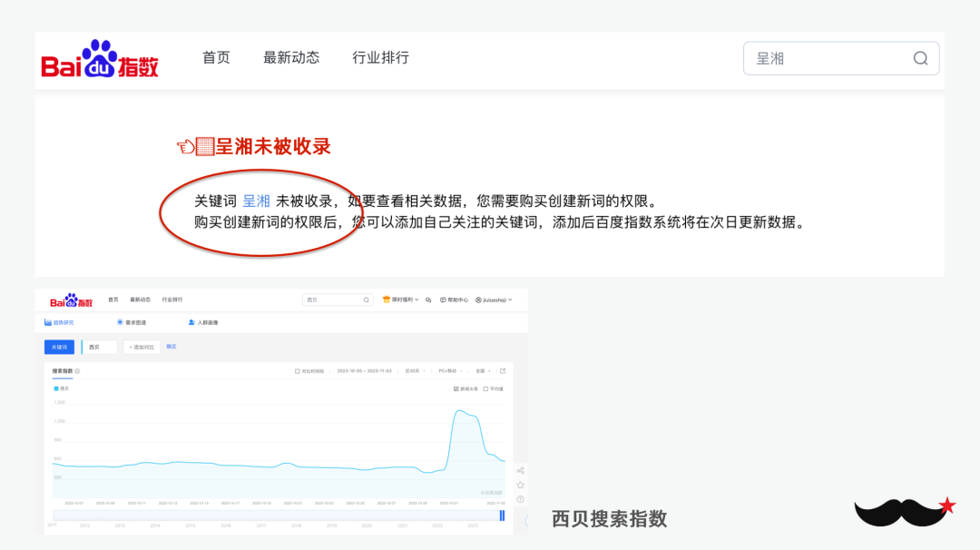Click the user avatar icon for jiulueshej
Screen dimensions: 980x550
point(478,300)
